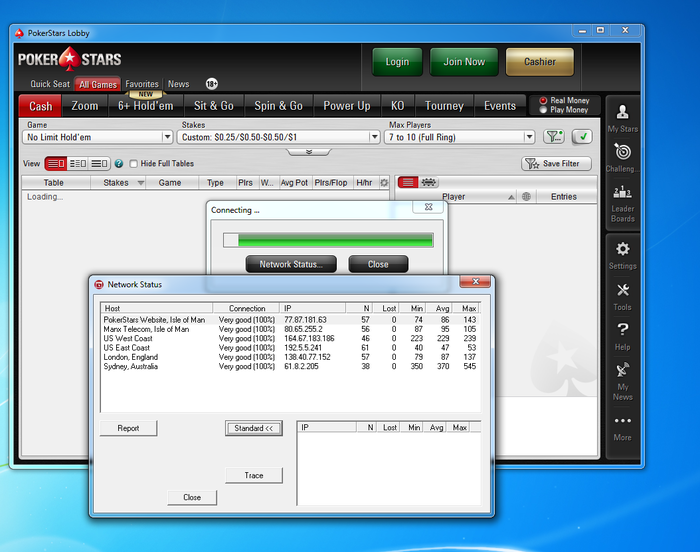Click the Trace button

(254, 476)
